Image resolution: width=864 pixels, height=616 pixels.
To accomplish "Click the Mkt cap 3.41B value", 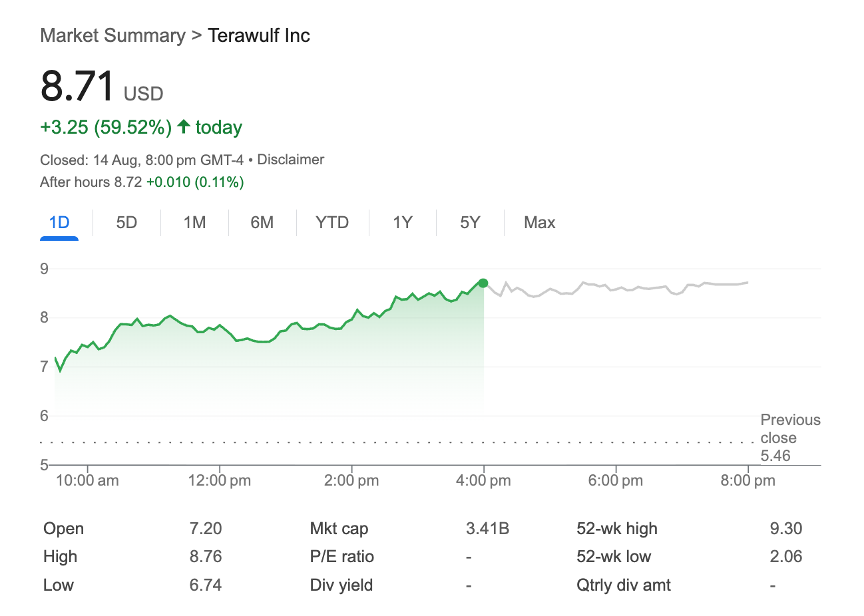I will (x=487, y=529).
